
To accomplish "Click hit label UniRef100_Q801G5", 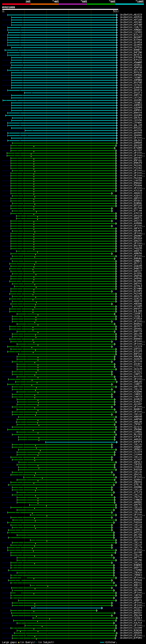I will point(131,145).
